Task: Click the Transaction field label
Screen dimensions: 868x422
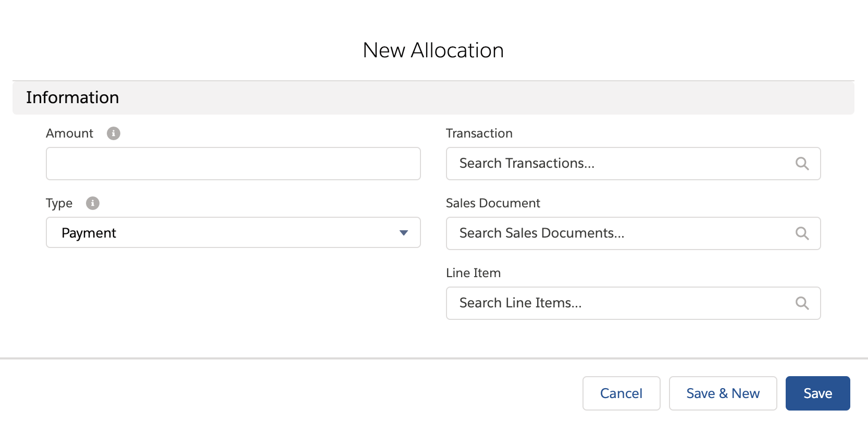Action: [x=479, y=133]
